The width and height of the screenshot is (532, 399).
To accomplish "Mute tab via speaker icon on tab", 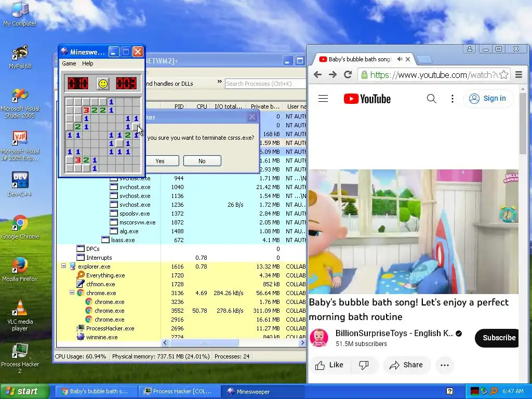I will click(400, 59).
